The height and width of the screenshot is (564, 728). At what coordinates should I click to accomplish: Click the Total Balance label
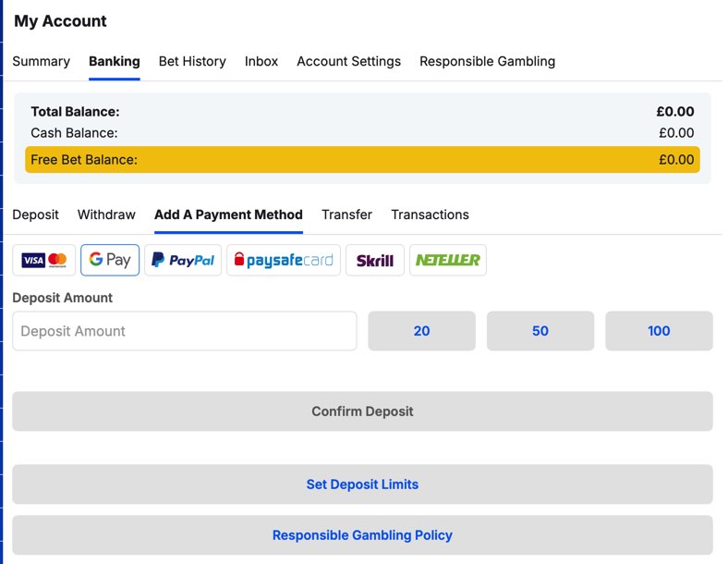point(75,112)
